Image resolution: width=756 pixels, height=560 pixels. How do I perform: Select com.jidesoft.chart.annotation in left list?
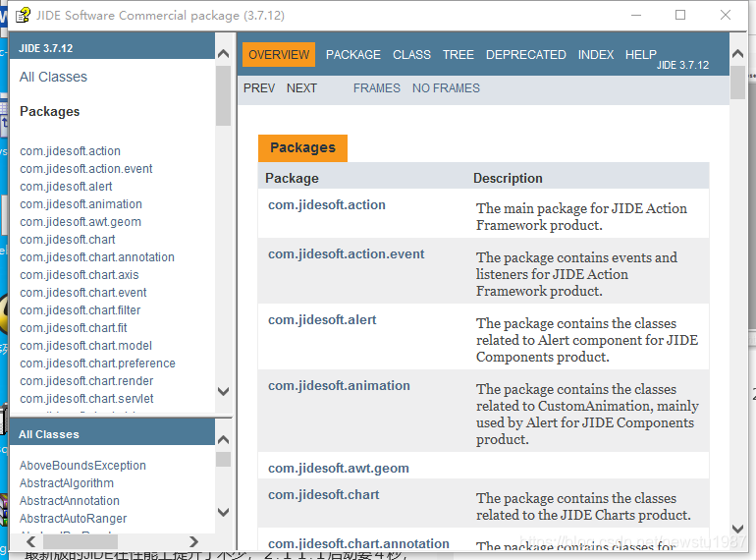coord(97,257)
